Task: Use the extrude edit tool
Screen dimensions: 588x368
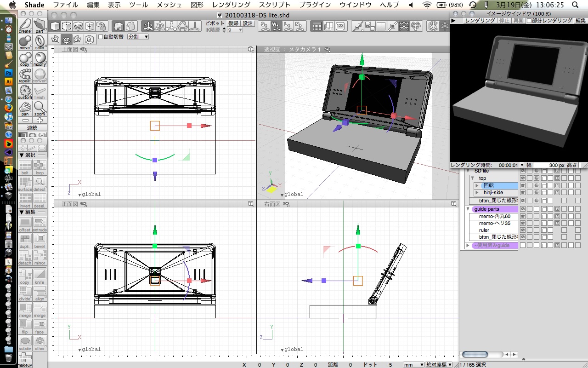Action: [40, 224]
